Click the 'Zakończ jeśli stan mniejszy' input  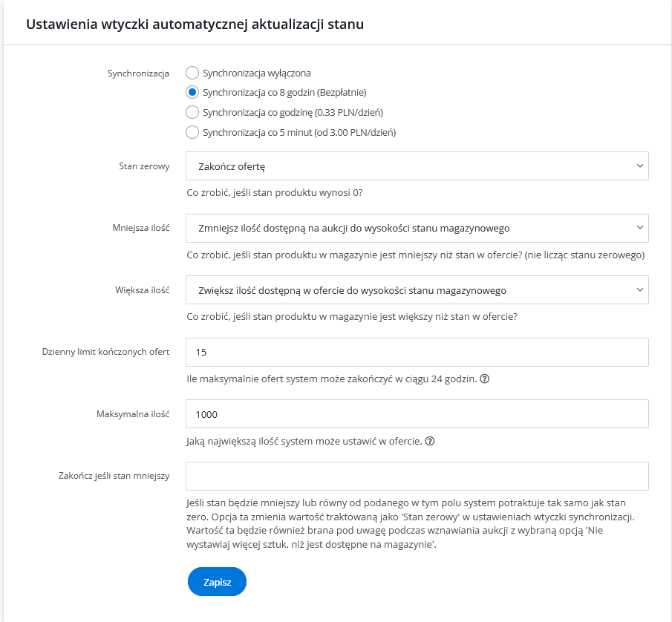coord(417,477)
